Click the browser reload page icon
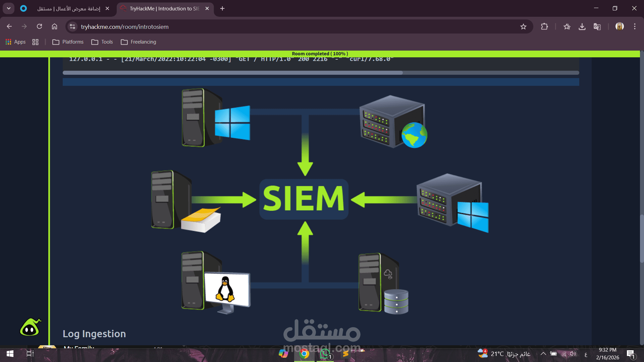Viewport: 644px width, 362px height. 39,26
